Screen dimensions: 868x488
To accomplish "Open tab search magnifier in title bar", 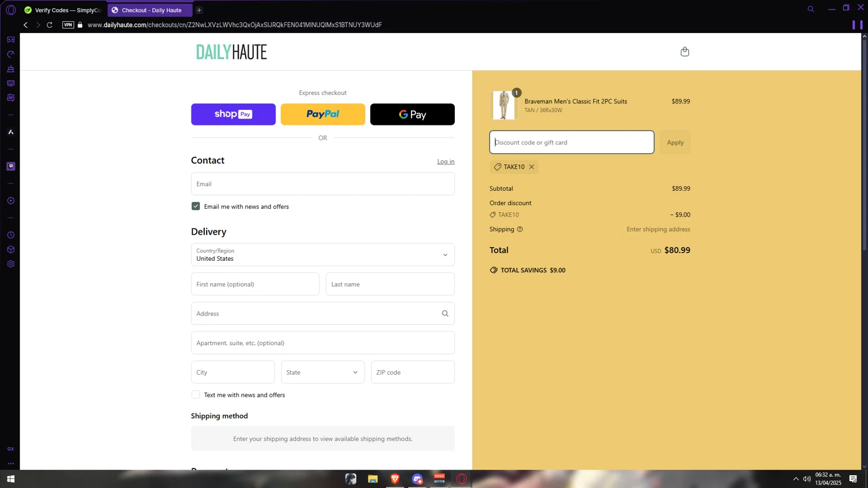I will 811,9.
